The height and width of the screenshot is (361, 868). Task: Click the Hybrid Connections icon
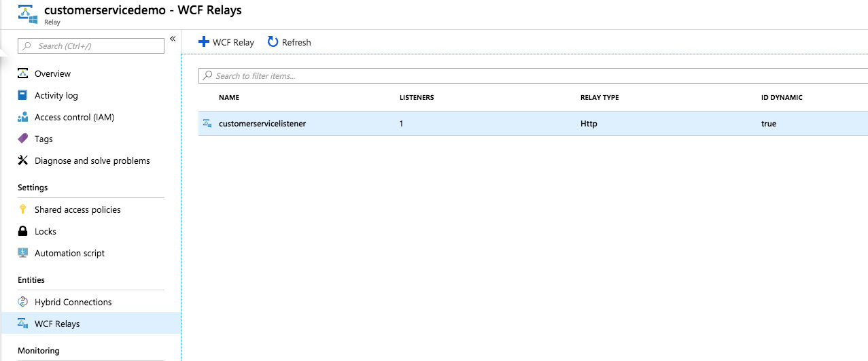[x=22, y=302]
